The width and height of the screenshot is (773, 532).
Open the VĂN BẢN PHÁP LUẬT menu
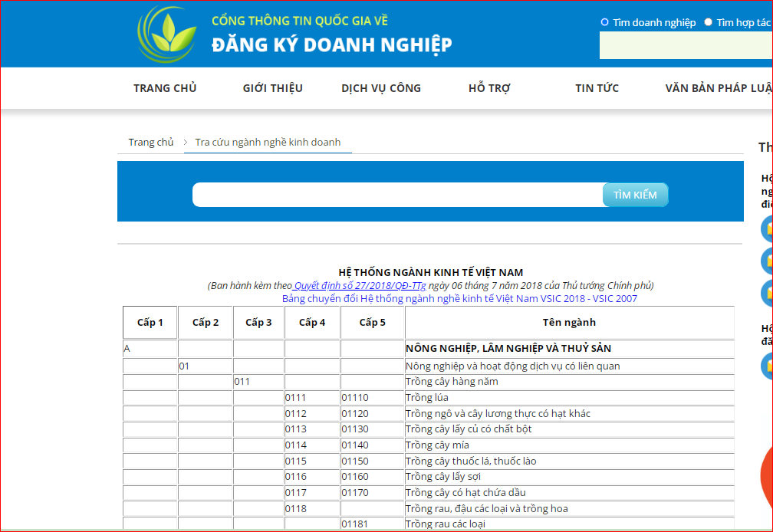tap(719, 87)
